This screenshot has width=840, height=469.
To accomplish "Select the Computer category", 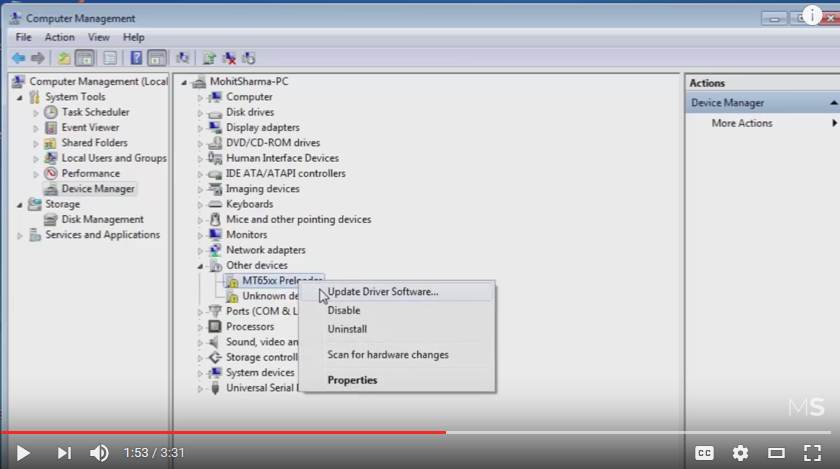I will (x=249, y=97).
